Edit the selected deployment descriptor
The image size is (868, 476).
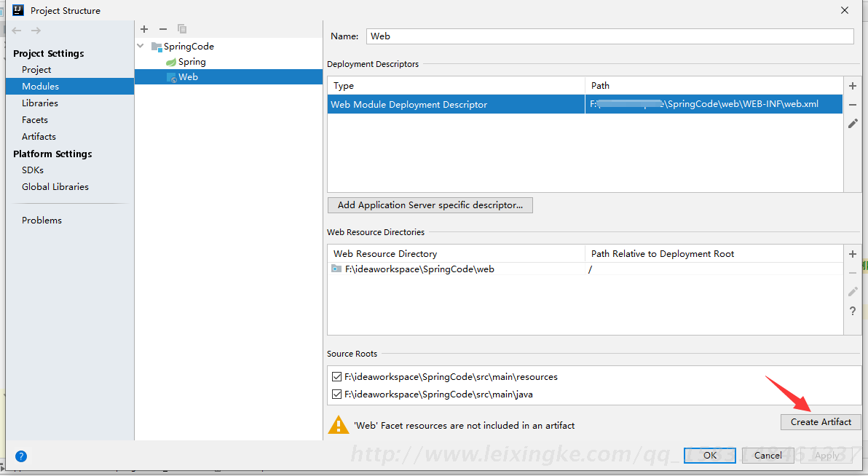pyautogui.click(x=853, y=124)
